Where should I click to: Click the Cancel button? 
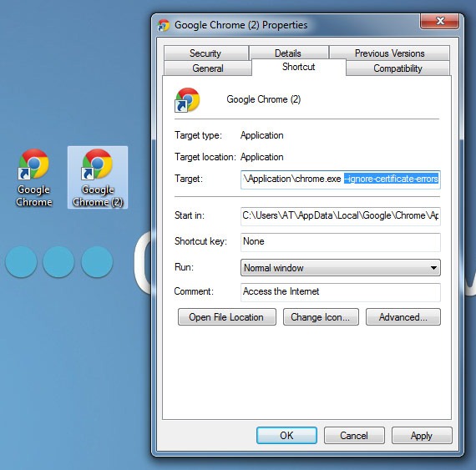click(354, 436)
